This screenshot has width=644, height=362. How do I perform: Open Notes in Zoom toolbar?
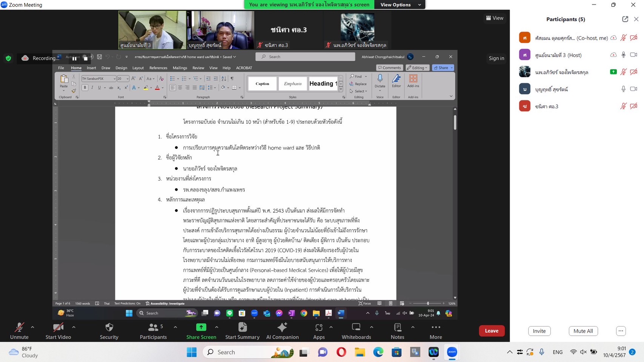pyautogui.click(x=397, y=331)
